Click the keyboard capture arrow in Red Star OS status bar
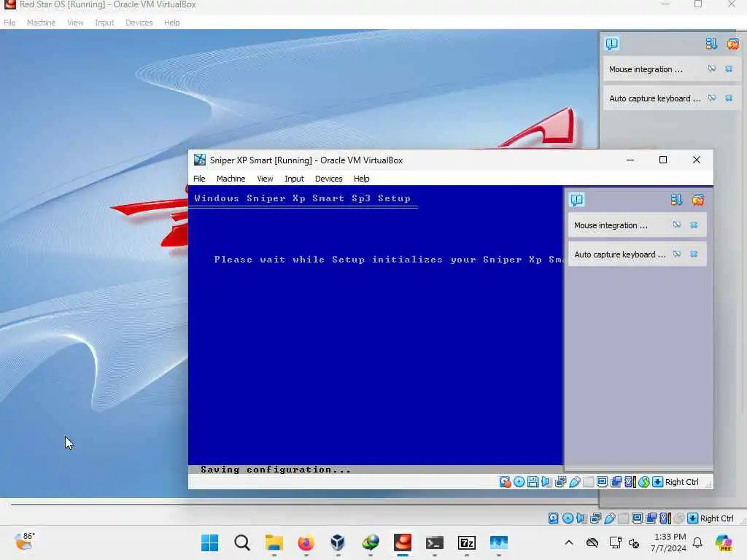 tap(693, 518)
